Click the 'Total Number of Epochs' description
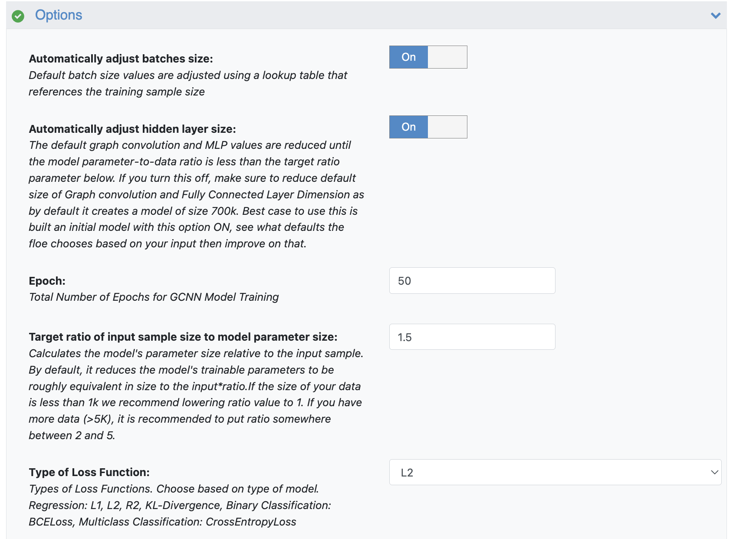This screenshot has height=539, width=756. point(154,297)
